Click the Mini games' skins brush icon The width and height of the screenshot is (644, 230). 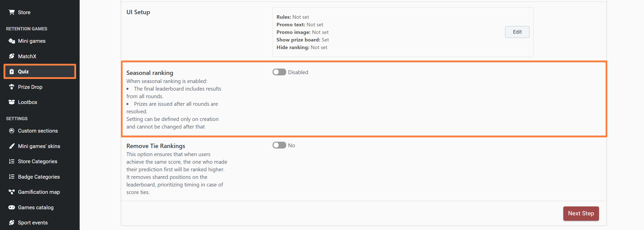[12, 146]
